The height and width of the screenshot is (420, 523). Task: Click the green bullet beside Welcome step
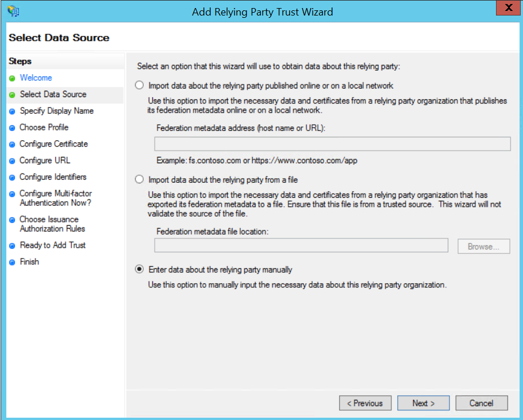(12, 78)
